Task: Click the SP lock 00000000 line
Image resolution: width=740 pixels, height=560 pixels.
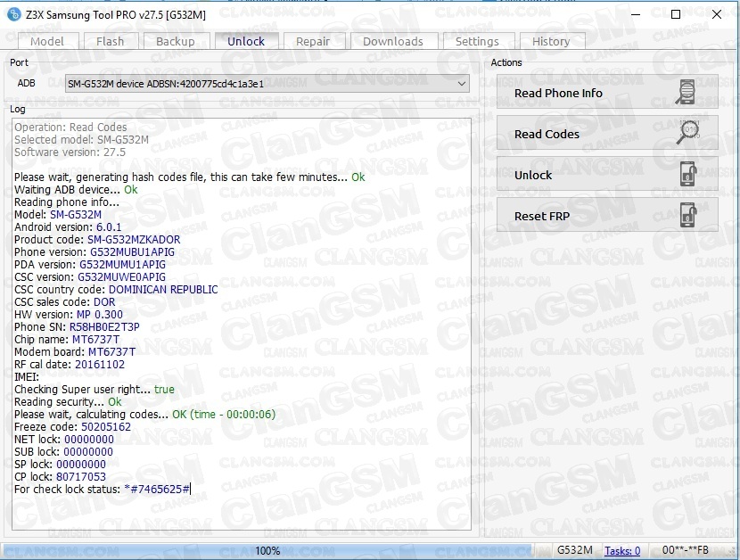Action: tap(60, 465)
